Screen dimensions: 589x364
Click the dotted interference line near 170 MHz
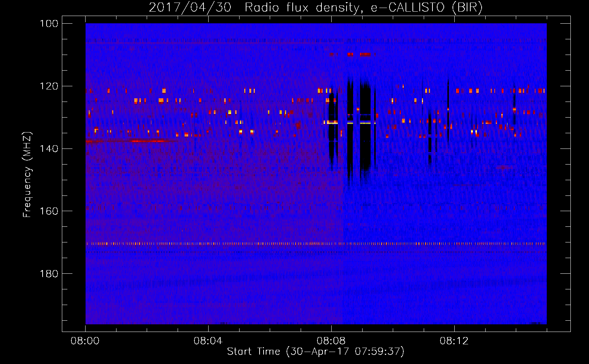(x=316, y=244)
